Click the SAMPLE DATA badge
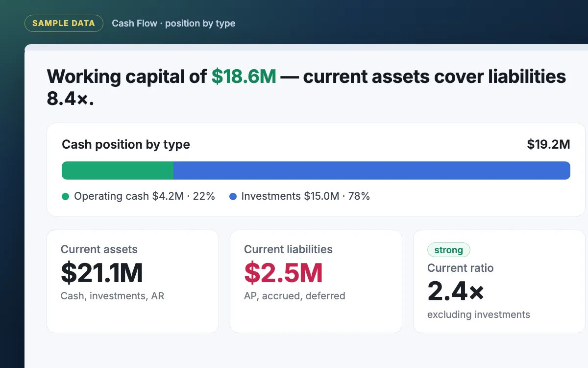 click(64, 23)
